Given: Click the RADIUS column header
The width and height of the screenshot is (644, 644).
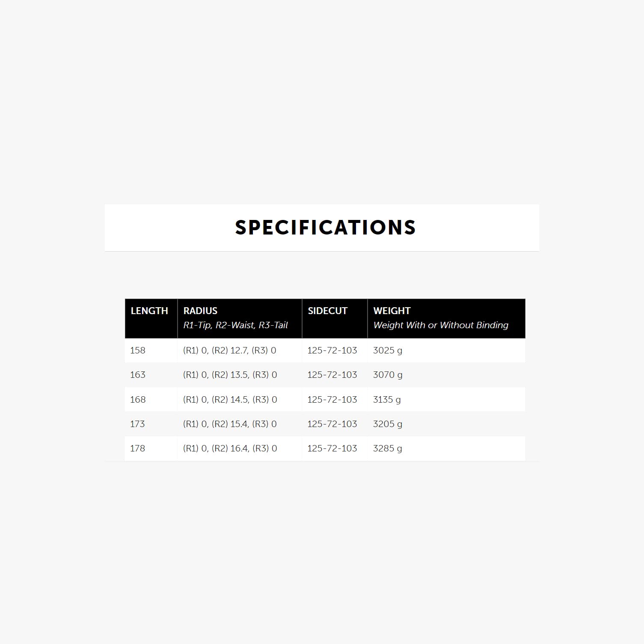Looking at the screenshot, I should [200, 311].
